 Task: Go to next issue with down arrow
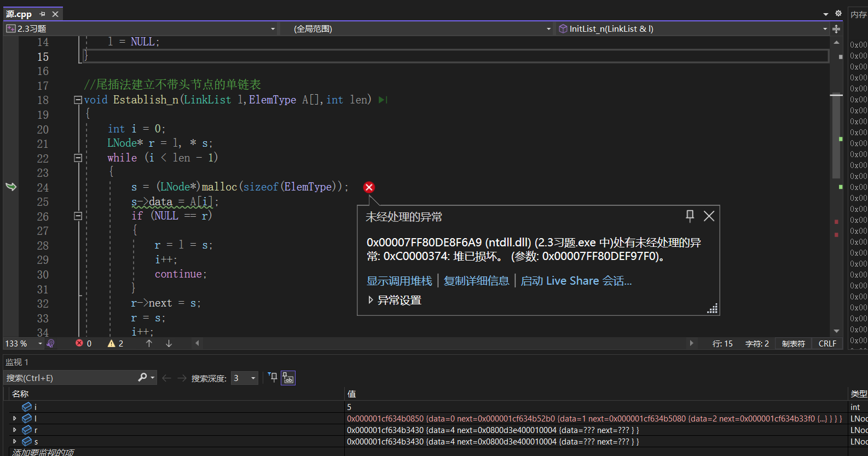169,343
